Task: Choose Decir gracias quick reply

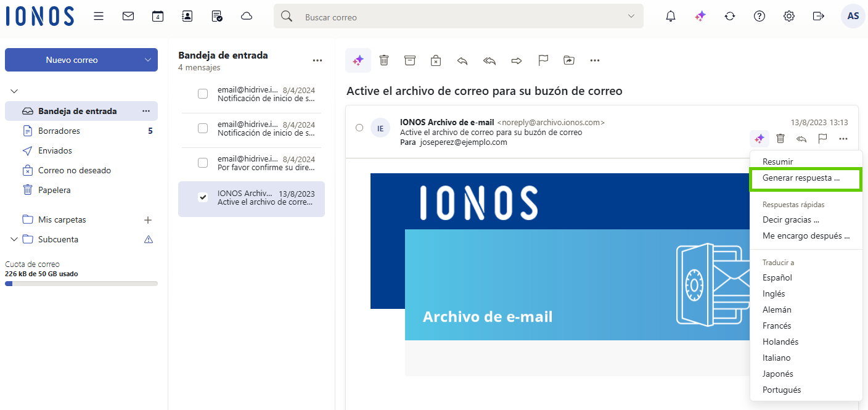Action: pos(791,219)
